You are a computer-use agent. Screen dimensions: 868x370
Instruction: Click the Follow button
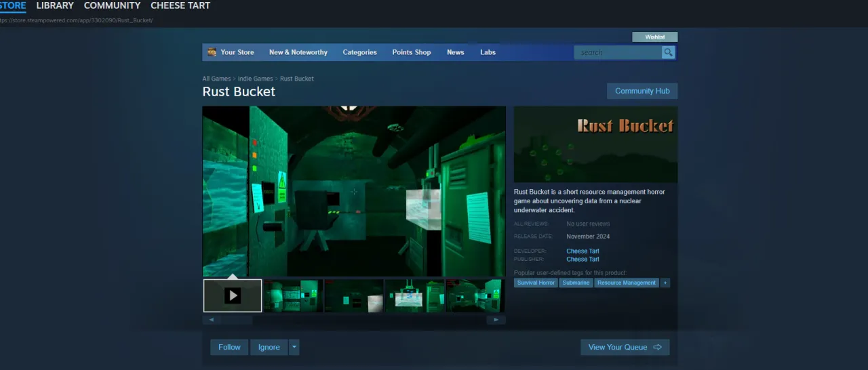pos(229,347)
